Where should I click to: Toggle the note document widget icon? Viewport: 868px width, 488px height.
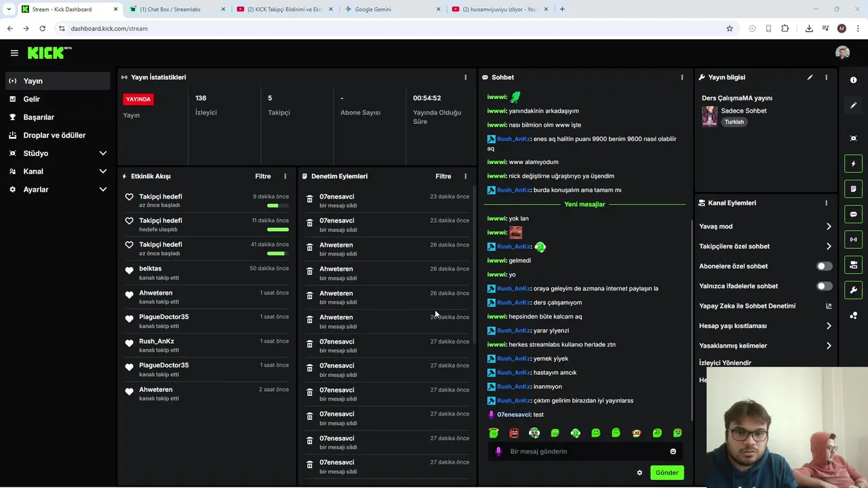click(853, 188)
